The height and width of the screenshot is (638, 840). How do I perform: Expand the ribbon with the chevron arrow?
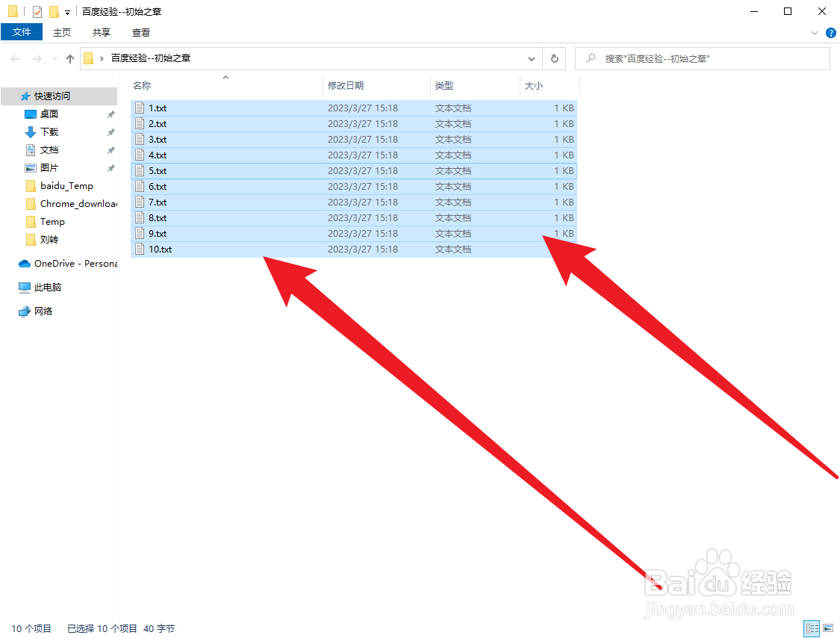[814, 33]
